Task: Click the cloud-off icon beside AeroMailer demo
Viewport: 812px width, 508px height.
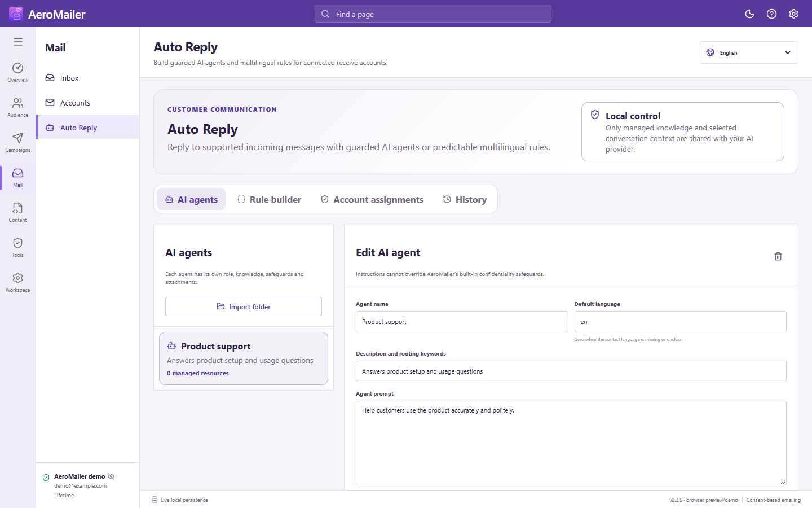Action: [x=111, y=476]
